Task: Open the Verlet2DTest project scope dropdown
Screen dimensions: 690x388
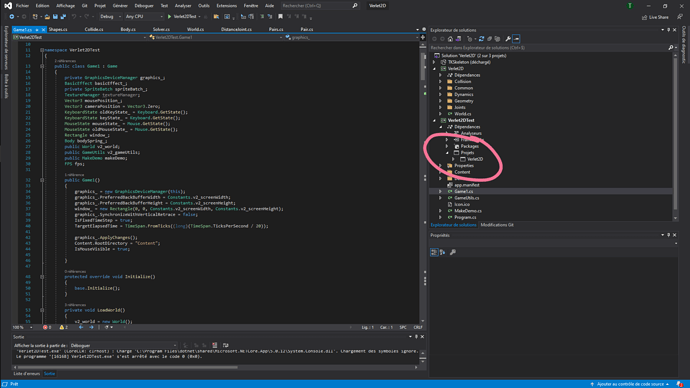Action: [80, 37]
